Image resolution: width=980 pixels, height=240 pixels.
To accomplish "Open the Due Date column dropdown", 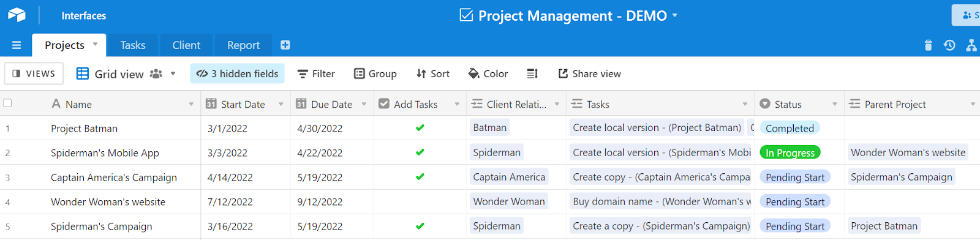I will pyautogui.click(x=364, y=104).
